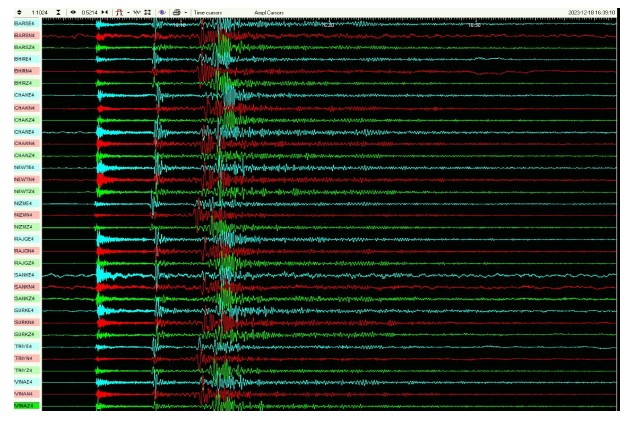636x422 pixels.
Task: Toggle the black eye icon beside time scale
Action: click(x=72, y=12)
